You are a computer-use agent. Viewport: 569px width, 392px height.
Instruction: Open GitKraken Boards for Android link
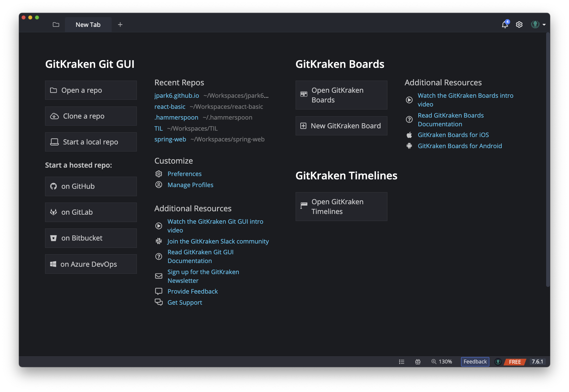click(460, 146)
